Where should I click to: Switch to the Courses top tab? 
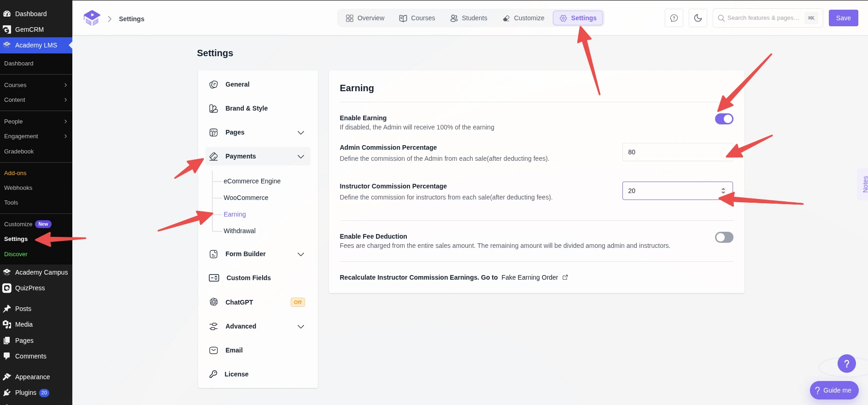[417, 18]
